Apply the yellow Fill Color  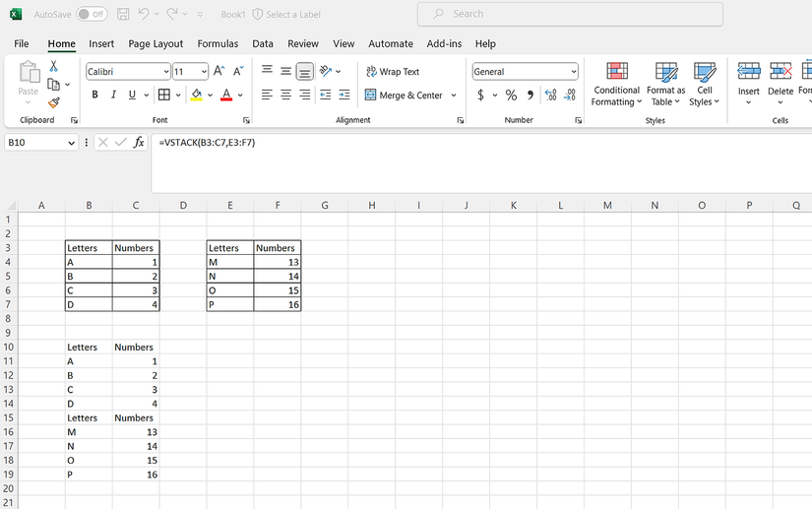point(196,95)
